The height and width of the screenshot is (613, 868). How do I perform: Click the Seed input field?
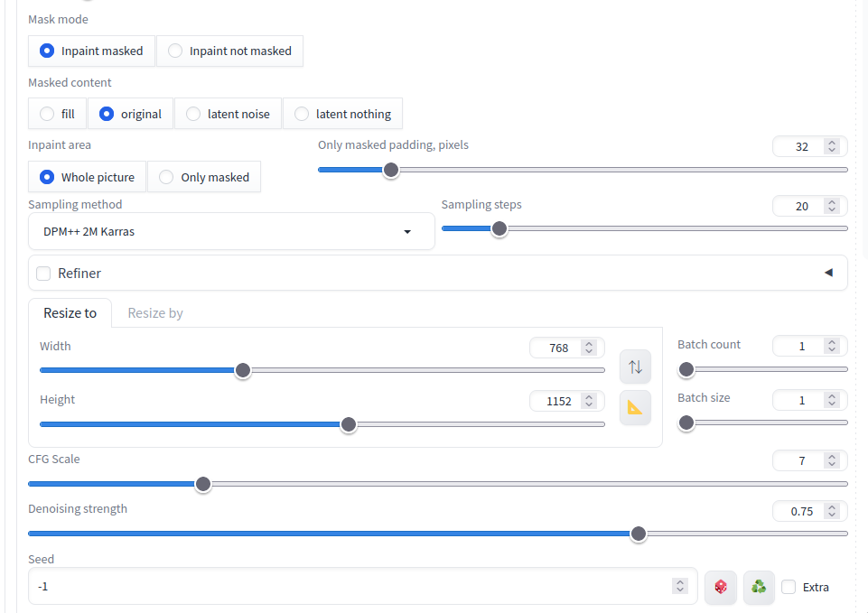pyautogui.click(x=352, y=587)
